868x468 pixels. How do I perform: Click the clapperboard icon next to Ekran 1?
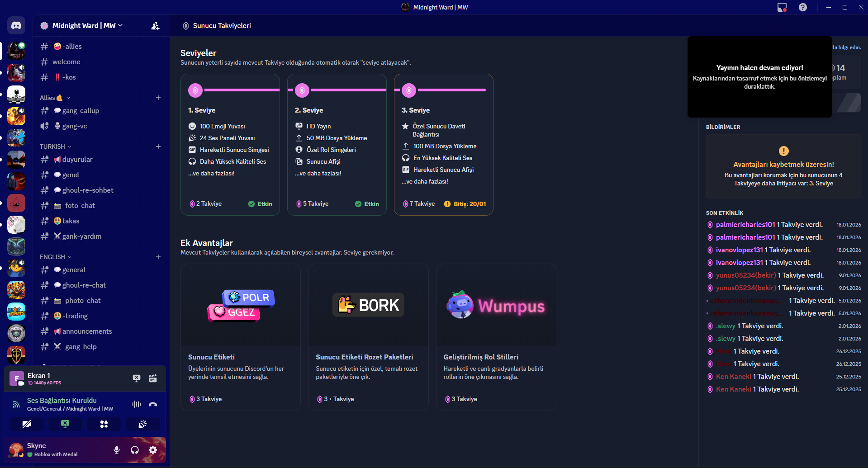[x=153, y=378]
